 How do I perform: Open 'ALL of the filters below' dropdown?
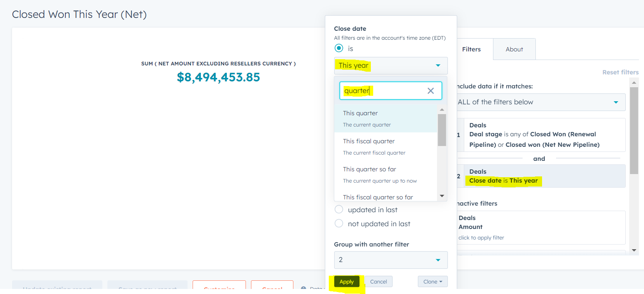[x=541, y=102]
